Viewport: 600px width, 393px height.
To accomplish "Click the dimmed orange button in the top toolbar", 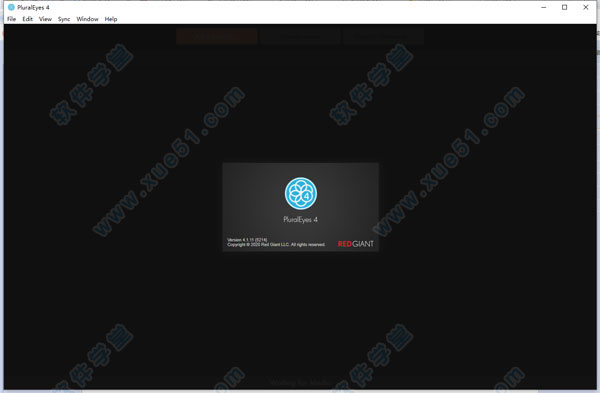I will [x=217, y=36].
